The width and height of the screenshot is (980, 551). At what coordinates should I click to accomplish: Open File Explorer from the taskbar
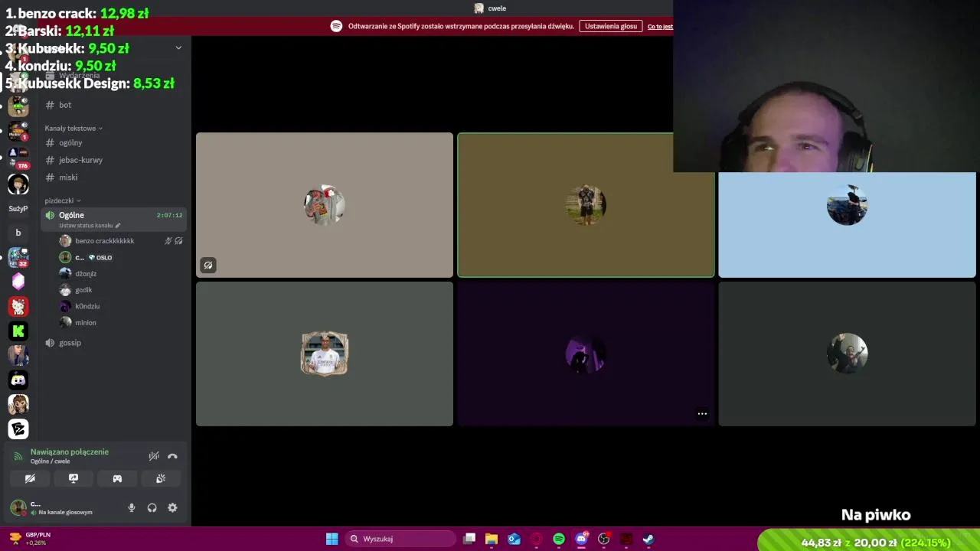[x=492, y=539]
